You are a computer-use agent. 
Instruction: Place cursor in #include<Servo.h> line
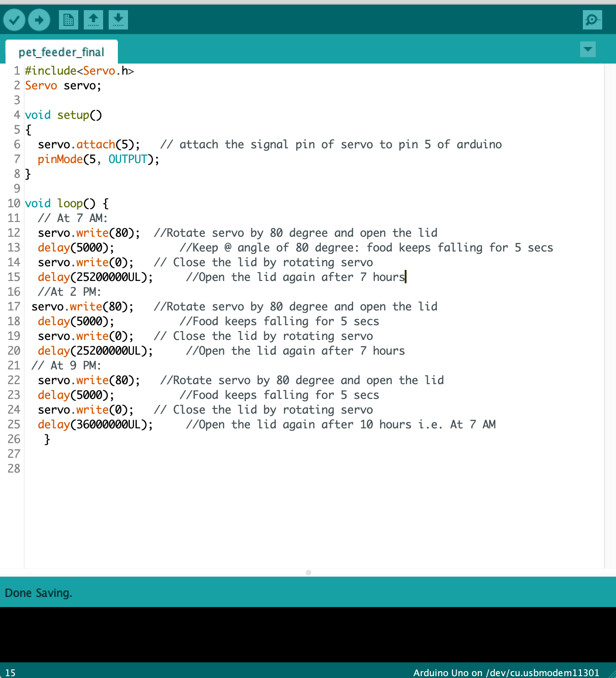click(80, 70)
